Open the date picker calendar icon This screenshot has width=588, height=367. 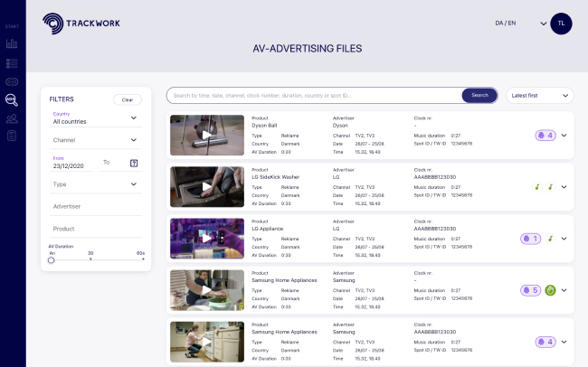pos(134,163)
